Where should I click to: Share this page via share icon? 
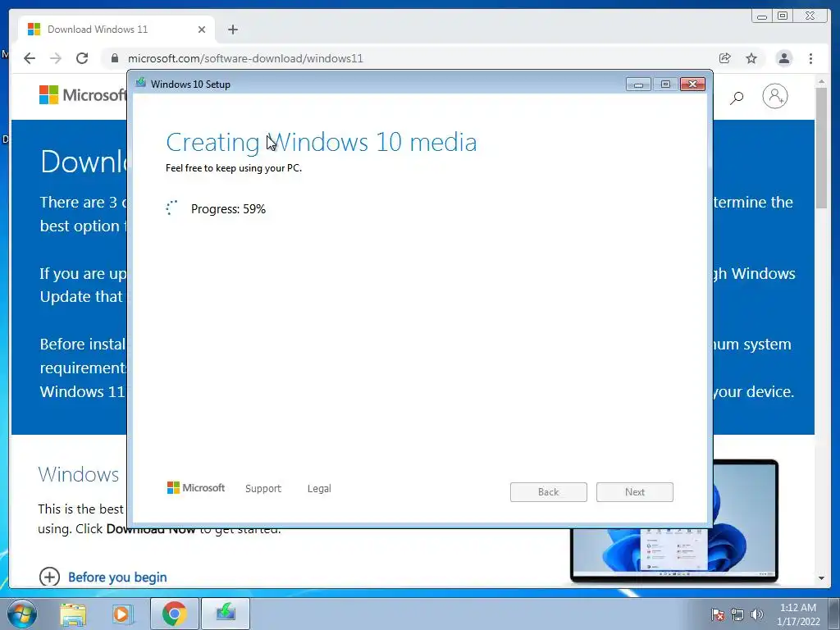pos(725,58)
